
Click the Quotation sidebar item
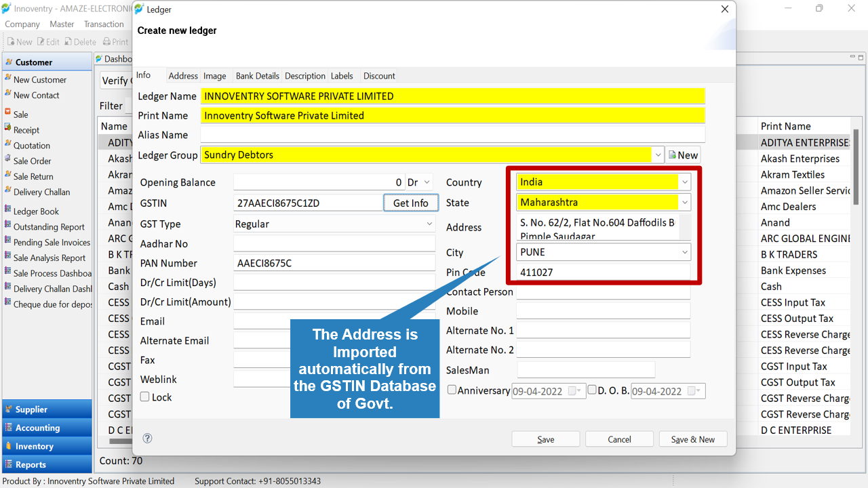[x=31, y=145]
